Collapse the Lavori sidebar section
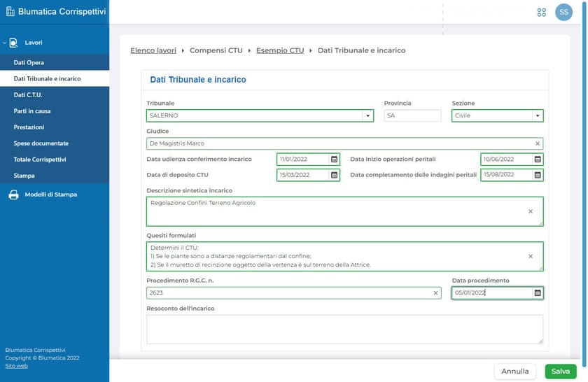Viewport: 588px width, 382px height. point(5,43)
